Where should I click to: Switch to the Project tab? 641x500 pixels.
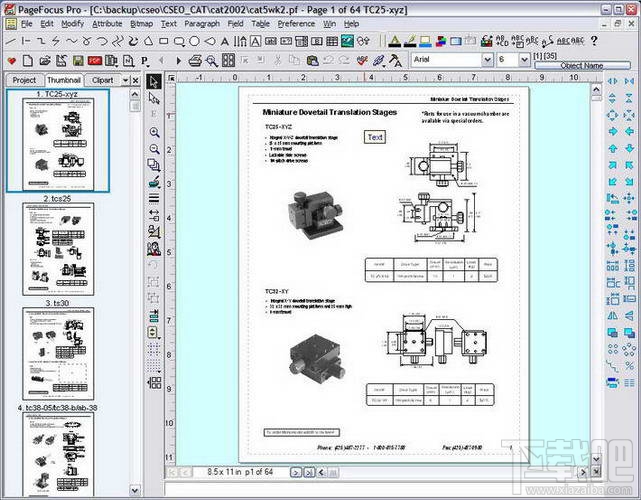coord(24,80)
